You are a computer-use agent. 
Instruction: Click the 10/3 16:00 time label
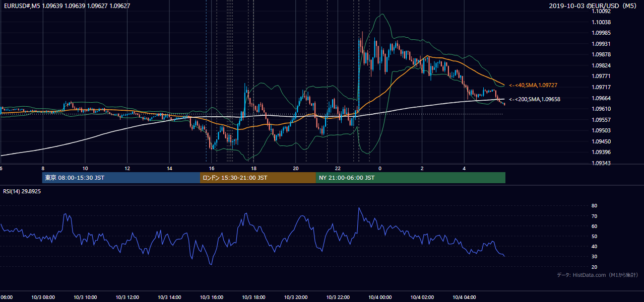[211, 297]
